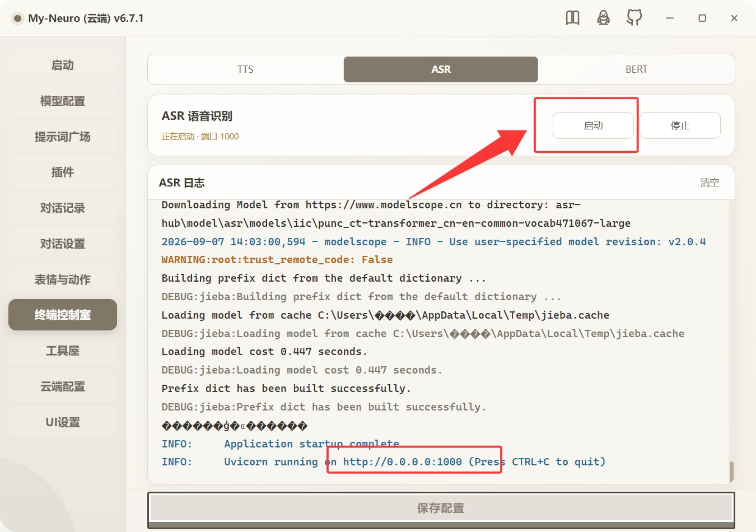This screenshot has height=532, width=756.
Task: Close the My-Neuro window
Action: (734, 18)
